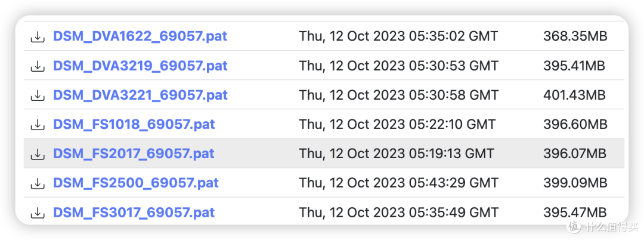Image resolution: width=644 pixels, height=240 pixels.
Task: Select the DSM_FS2017_69057.pat file link
Action: tap(134, 153)
